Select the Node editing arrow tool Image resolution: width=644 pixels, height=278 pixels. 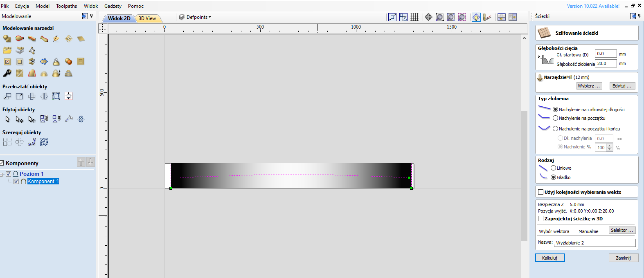19,119
